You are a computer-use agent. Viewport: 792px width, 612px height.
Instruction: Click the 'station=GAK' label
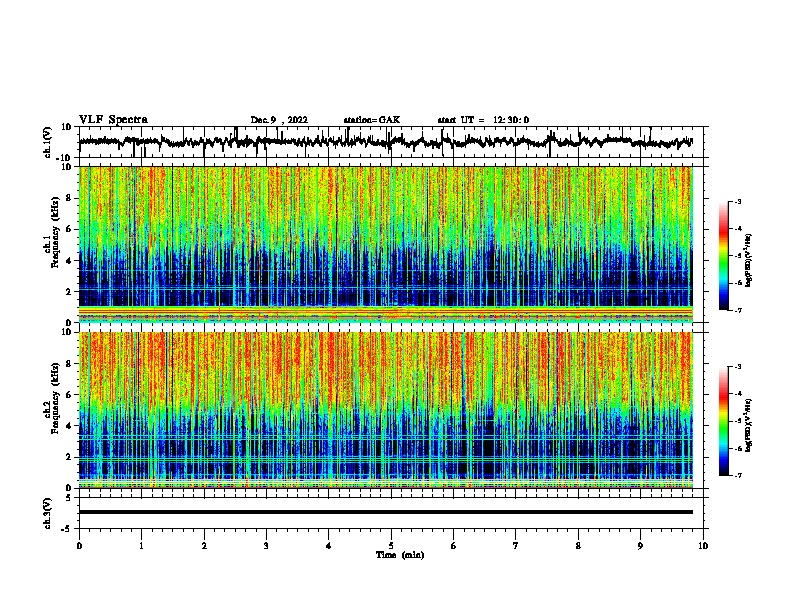pos(372,120)
